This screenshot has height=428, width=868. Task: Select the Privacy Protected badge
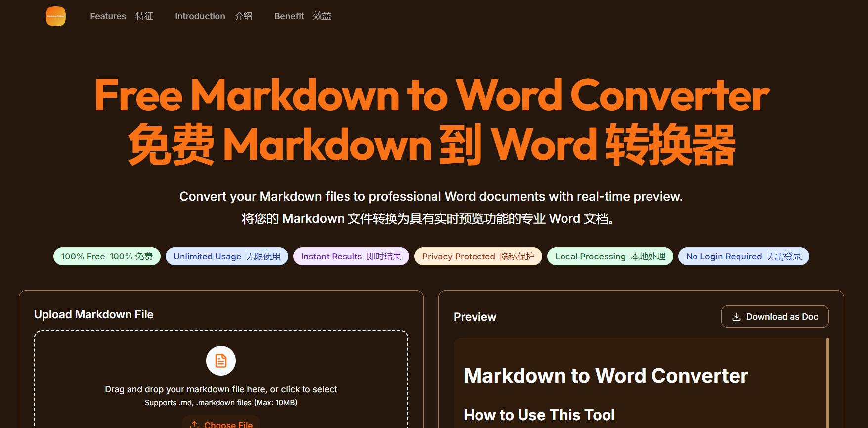tap(478, 257)
